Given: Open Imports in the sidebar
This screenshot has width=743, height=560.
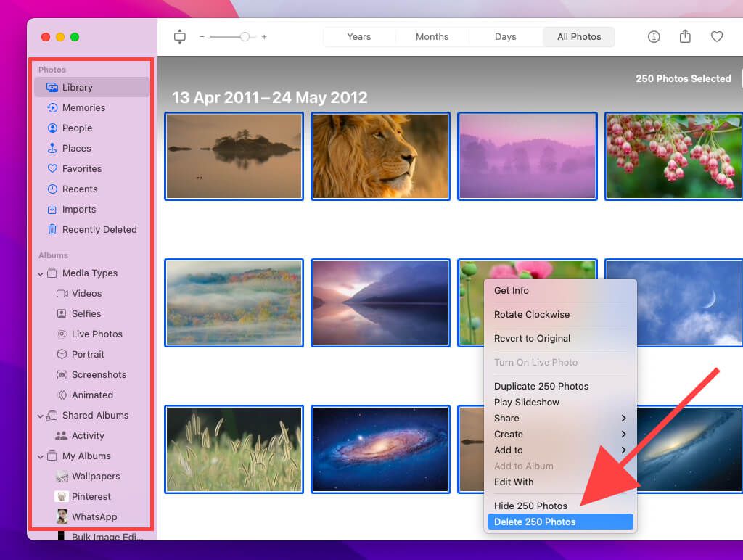Looking at the screenshot, I should (79, 209).
